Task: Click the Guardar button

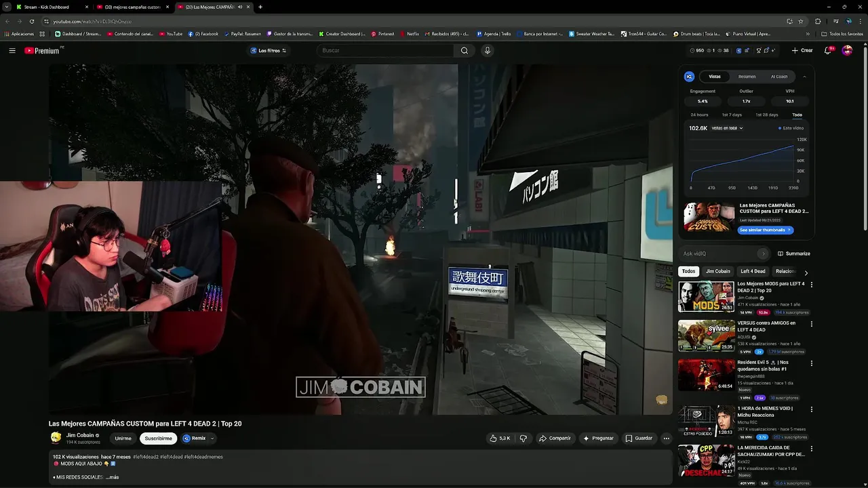Action: click(x=639, y=439)
